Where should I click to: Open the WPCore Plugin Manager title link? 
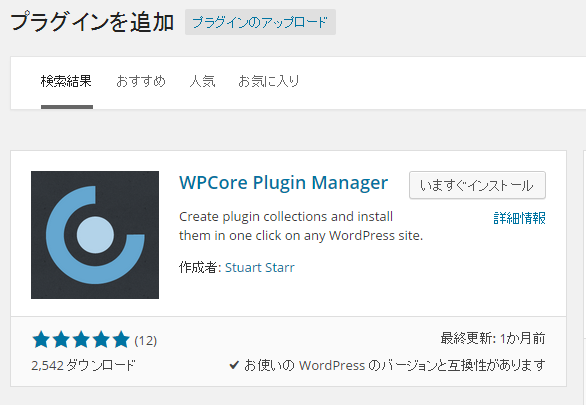click(x=284, y=183)
